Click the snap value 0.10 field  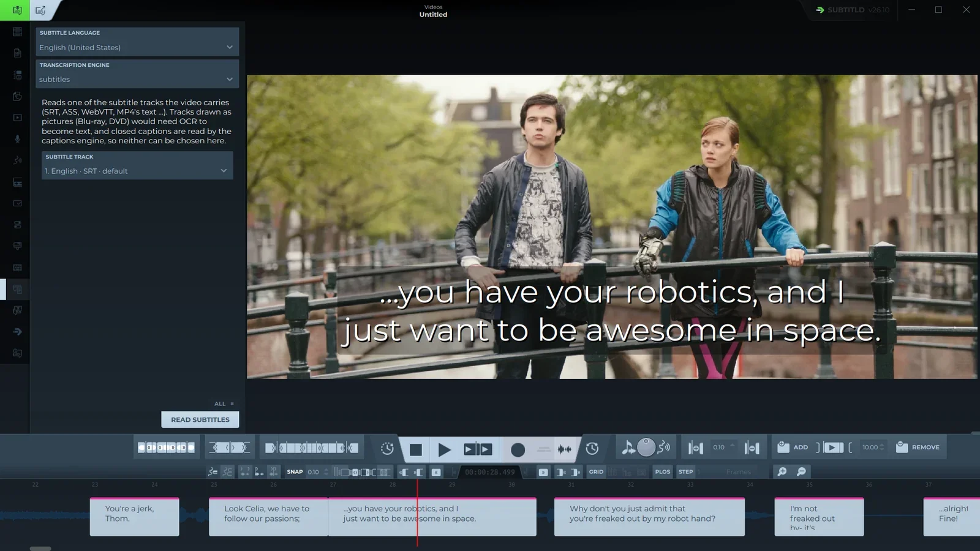[317, 472]
